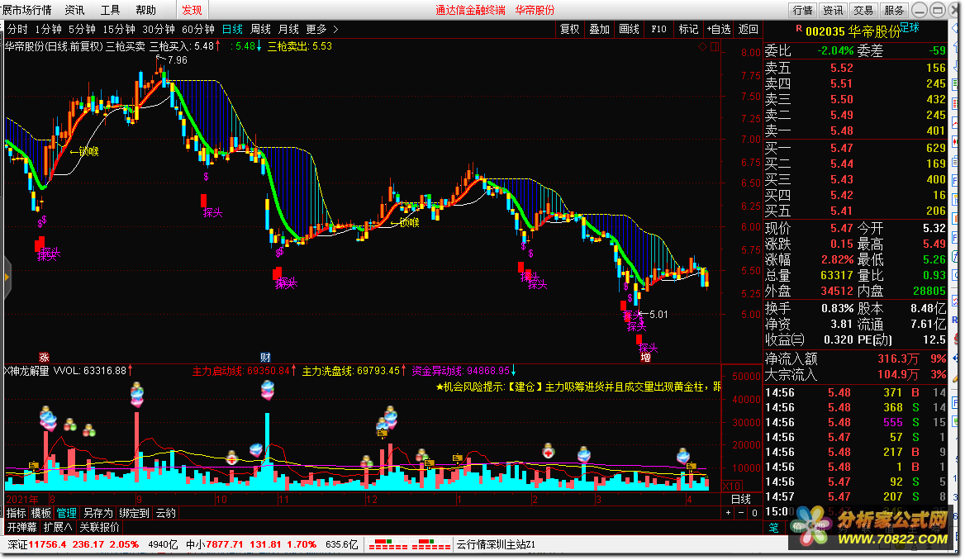Select the 周线 weekly period
The image size is (965, 560).
[260, 29]
